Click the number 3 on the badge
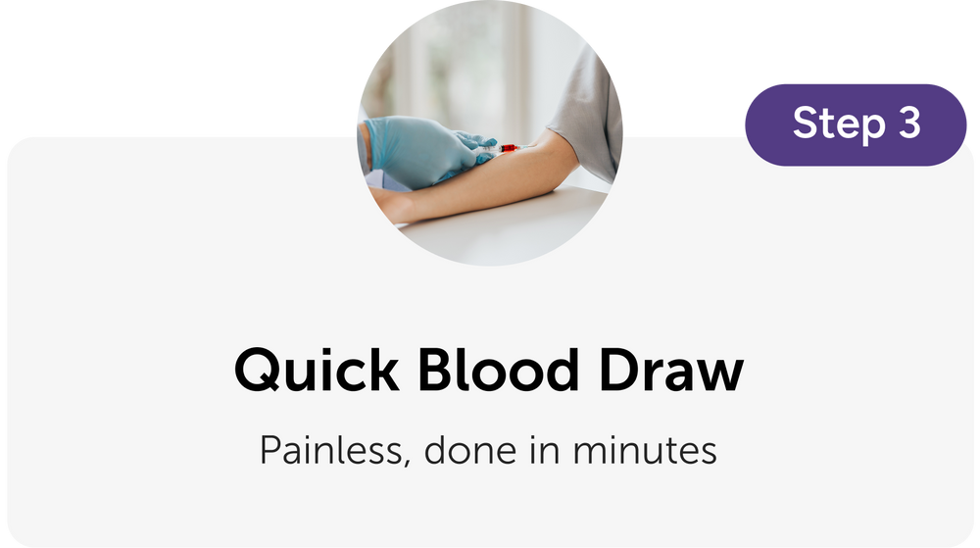Screen dimensions: 980x548 coord(909,123)
